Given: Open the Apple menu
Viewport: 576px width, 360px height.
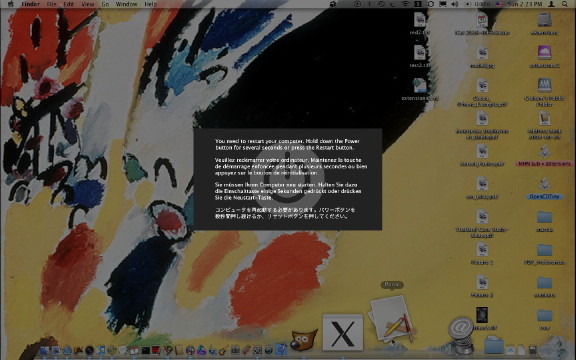Looking at the screenshot, I should [x=11, y=4].
